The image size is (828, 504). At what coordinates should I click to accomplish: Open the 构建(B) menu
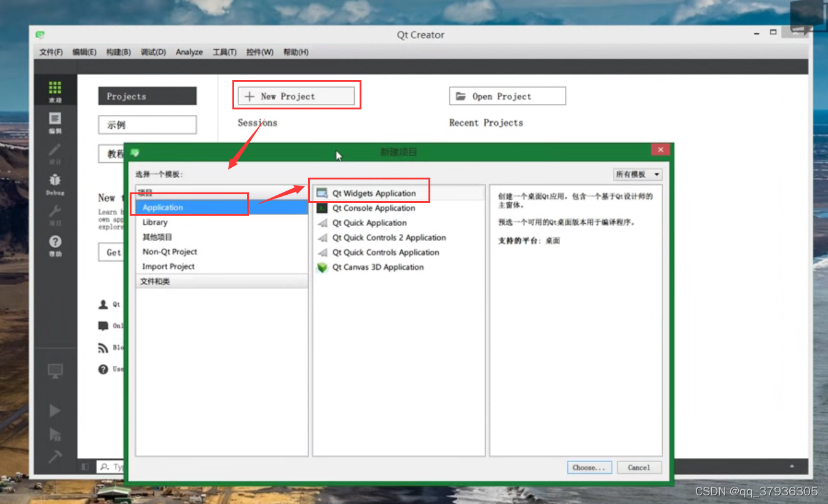click(x=118, y=52)
